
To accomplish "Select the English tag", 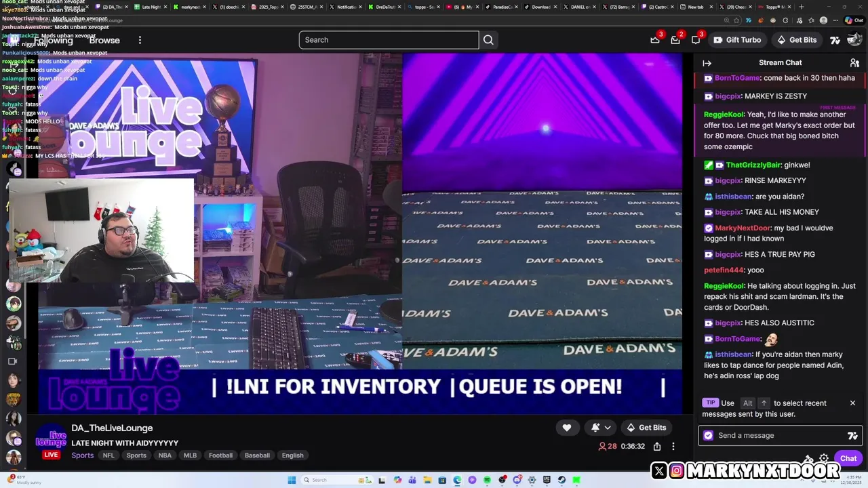I will coord(293,455).
